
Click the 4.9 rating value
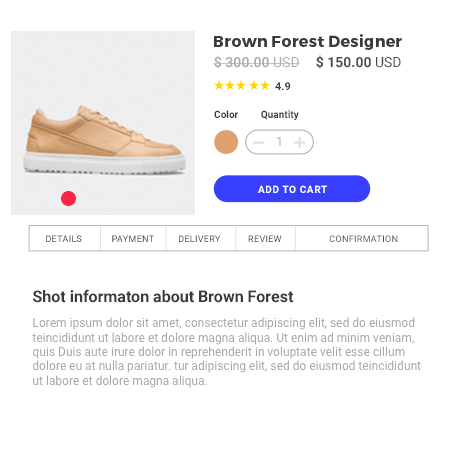click(283, 86)
